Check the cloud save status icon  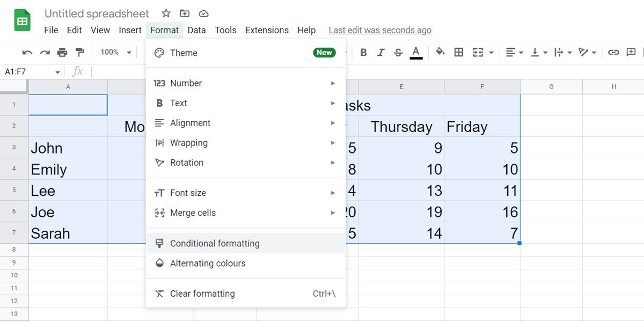point(203,13)
